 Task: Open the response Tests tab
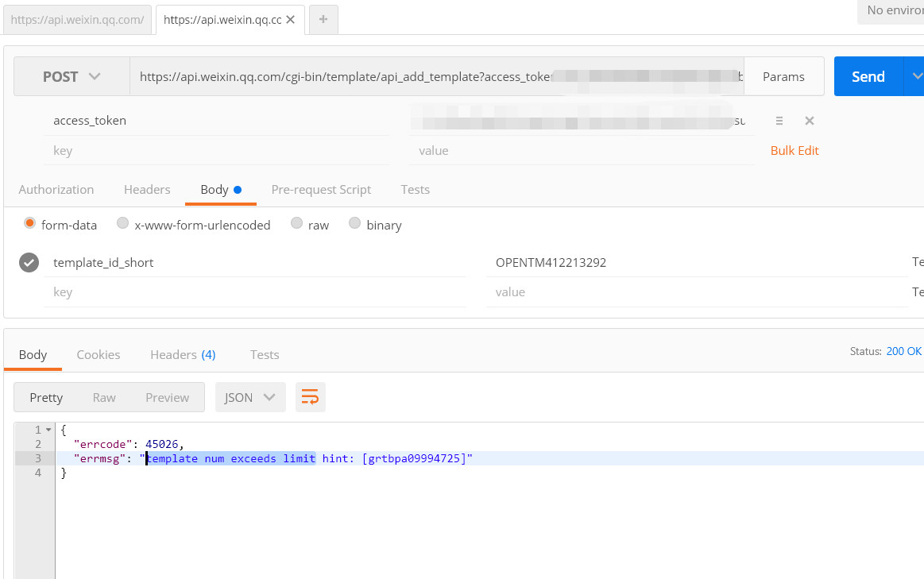(265, 354)
